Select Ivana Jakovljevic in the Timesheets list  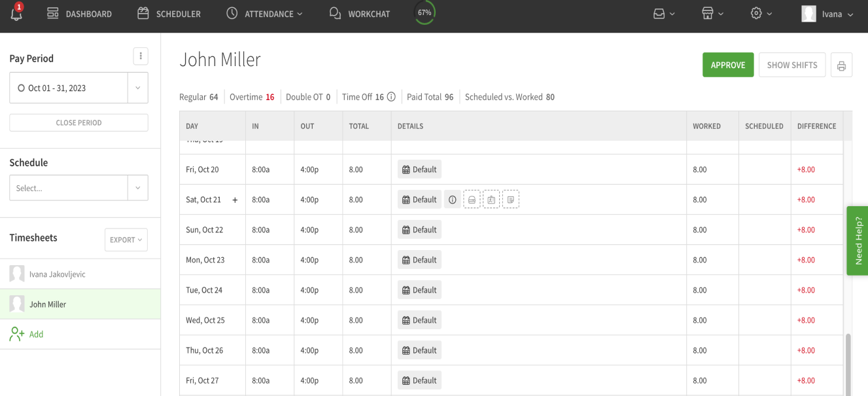pyautogui.click(x=57, y=274)
